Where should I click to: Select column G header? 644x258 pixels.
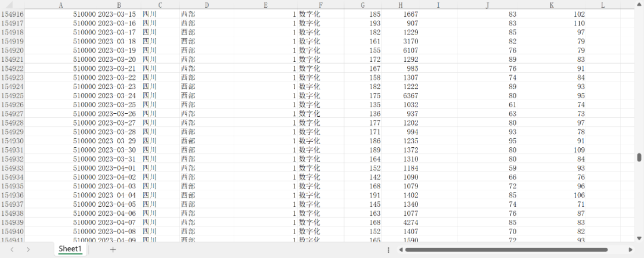point(363,5)
